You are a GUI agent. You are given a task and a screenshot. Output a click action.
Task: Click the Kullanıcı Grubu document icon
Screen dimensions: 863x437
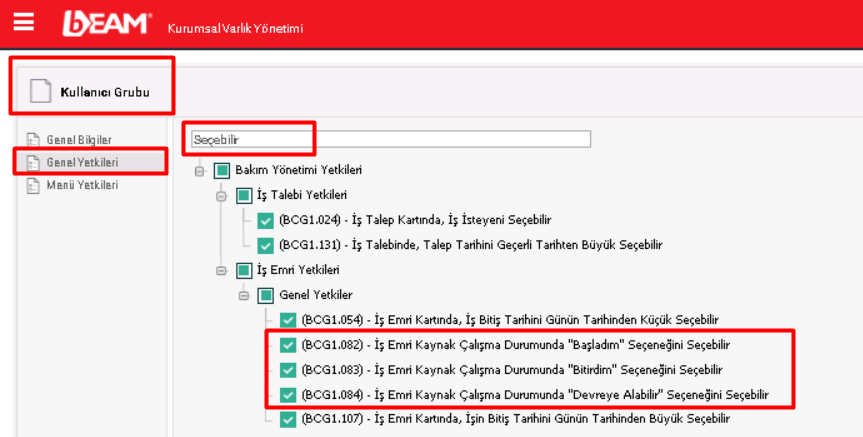tap(40, 91)
